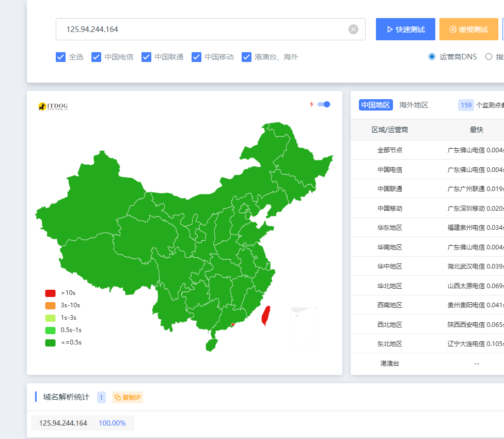Viewport: 504px width, 439px height.
Task: Select the 中国电信 table row
Action: [x=427, y=169]
